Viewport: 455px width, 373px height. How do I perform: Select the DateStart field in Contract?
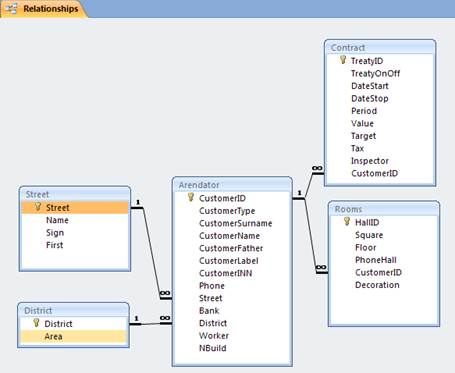pyautogui.click(x=370, y=86)
